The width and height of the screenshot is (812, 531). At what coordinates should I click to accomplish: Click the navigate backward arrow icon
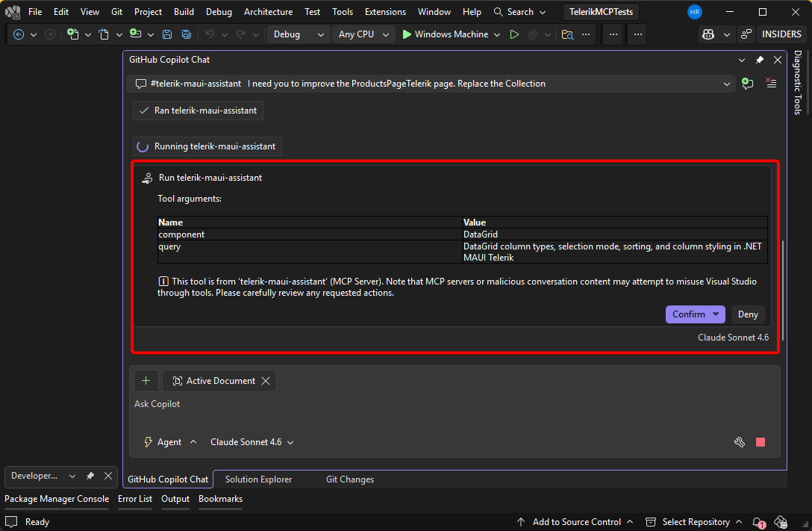point(19,34)
